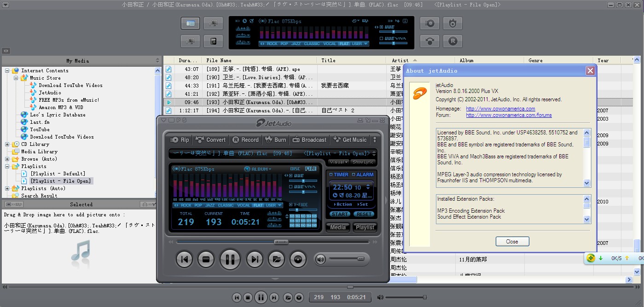
Task: Click the portable device button in the top toolbar
Action: [x=213, y=41]
